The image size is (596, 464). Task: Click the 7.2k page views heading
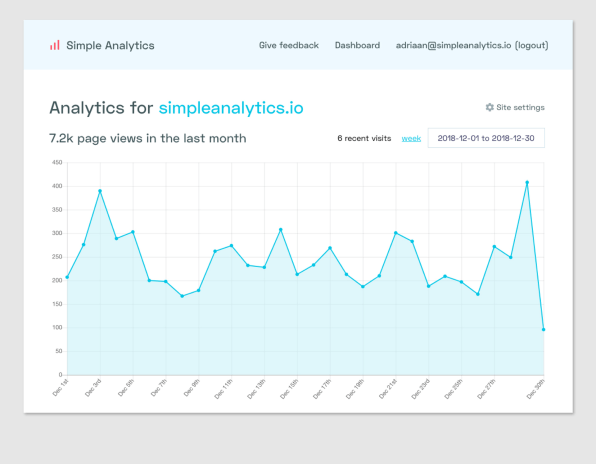[x=147, y=138]
